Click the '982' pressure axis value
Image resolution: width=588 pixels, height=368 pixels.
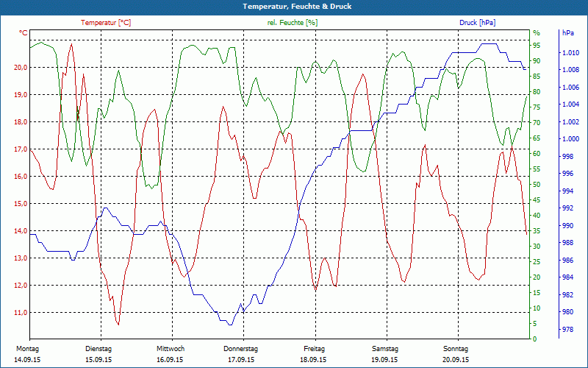tap(567, 295)
